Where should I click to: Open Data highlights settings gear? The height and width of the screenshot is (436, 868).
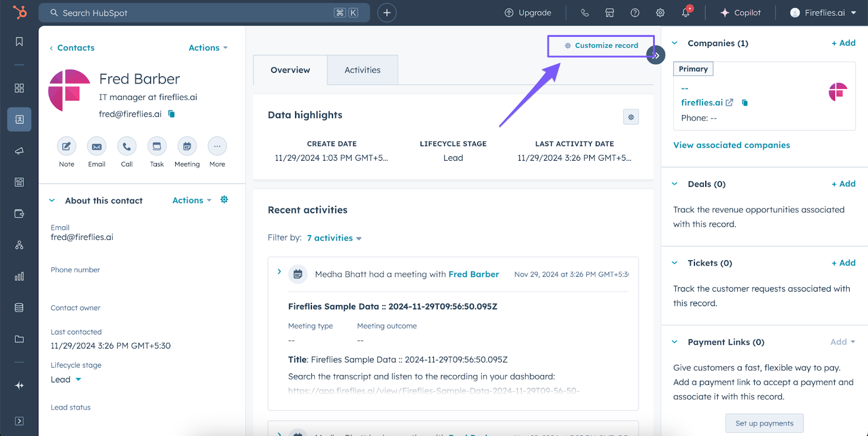[631, 117]
